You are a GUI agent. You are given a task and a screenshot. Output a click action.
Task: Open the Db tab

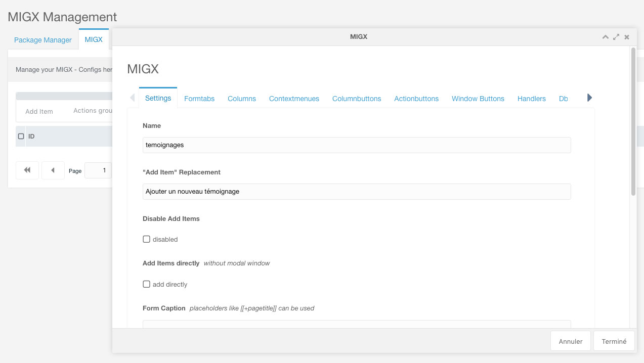[x=564, y=99]
